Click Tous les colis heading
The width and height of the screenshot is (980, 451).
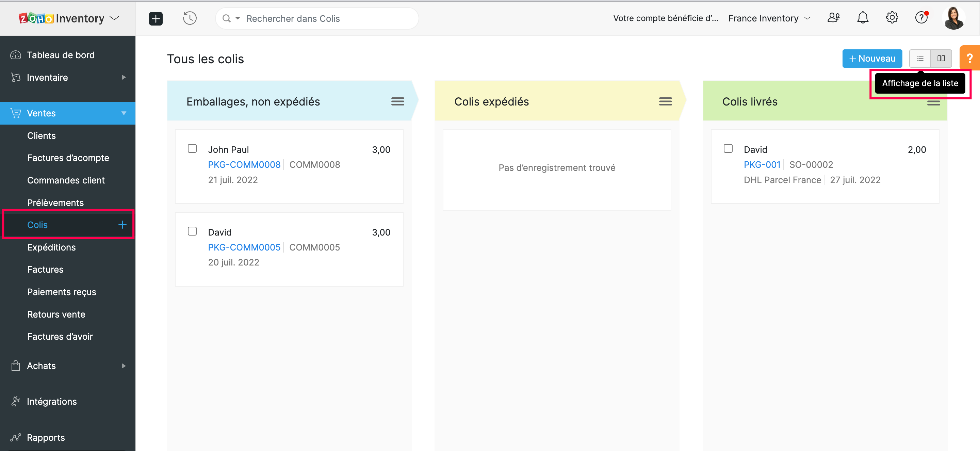coord(206,59)
